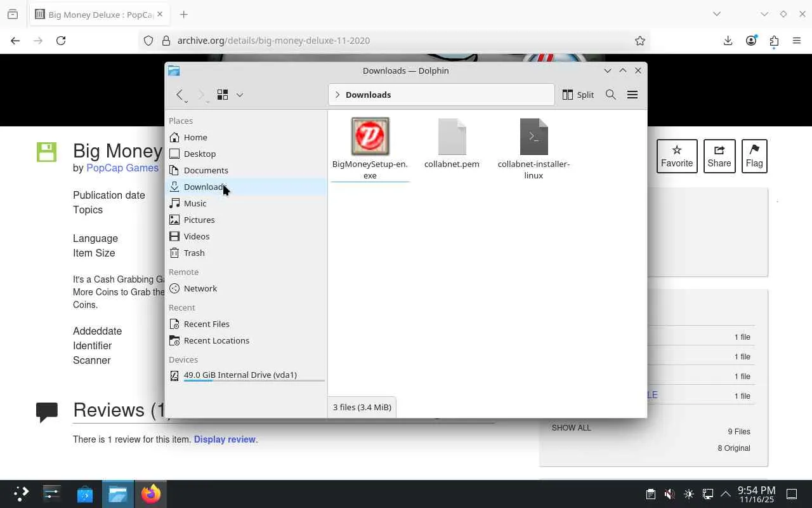The height and width of the screenshot is (508, 812).
Task: Select the collabnet.pem file icon
Action: 452,137
